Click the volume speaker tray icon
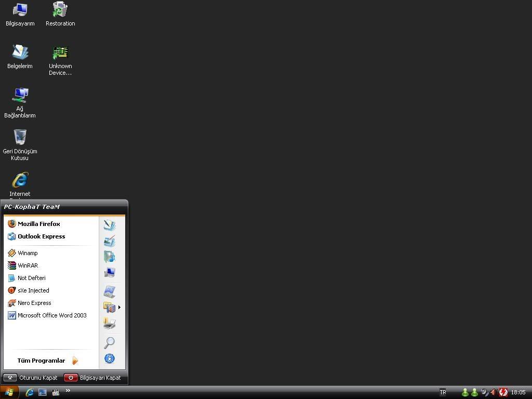The height and width of the screenshot is (399, 532). click(x=494, y=393)
